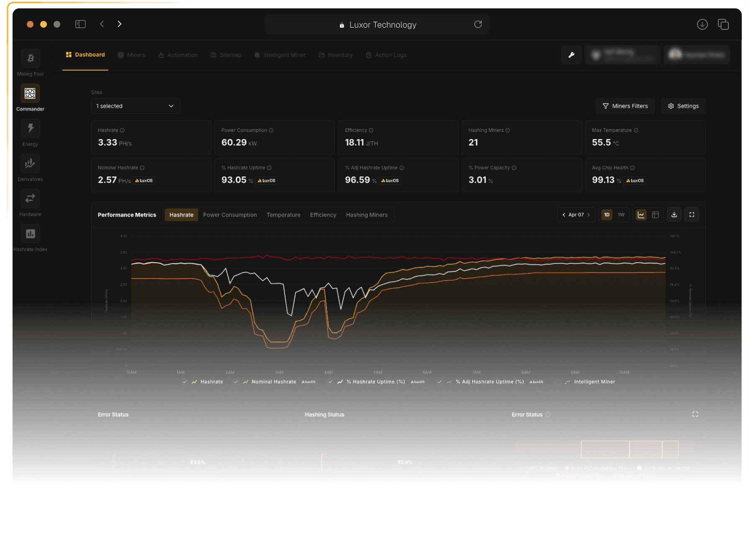
Task: Click the Avg Chip Health info icon
Action: (x=633, y=168)
